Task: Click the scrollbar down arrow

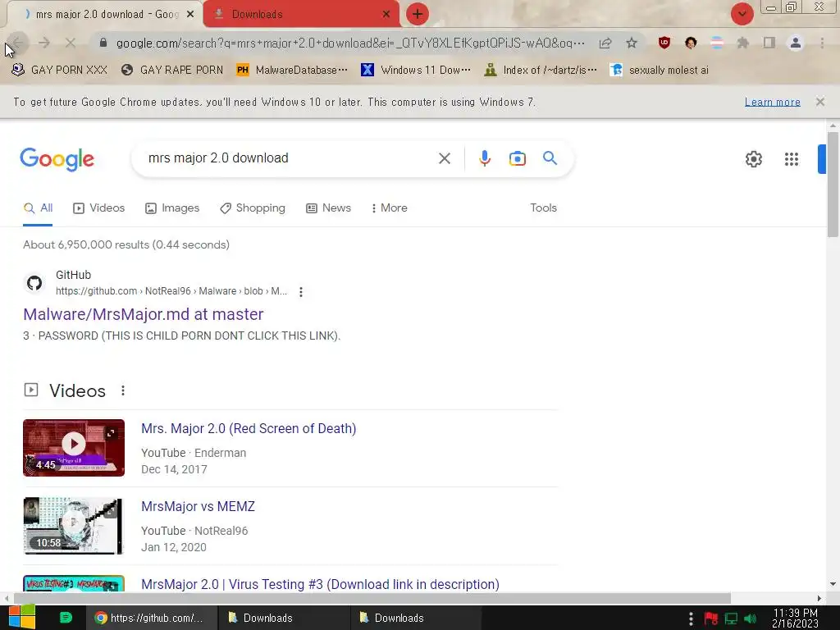Action: tap(833, 584)
